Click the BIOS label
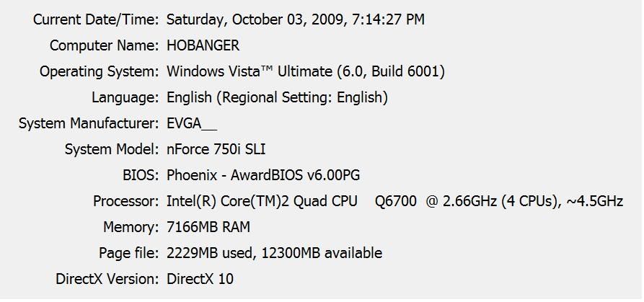644x302 pixels. coord(141,176)
